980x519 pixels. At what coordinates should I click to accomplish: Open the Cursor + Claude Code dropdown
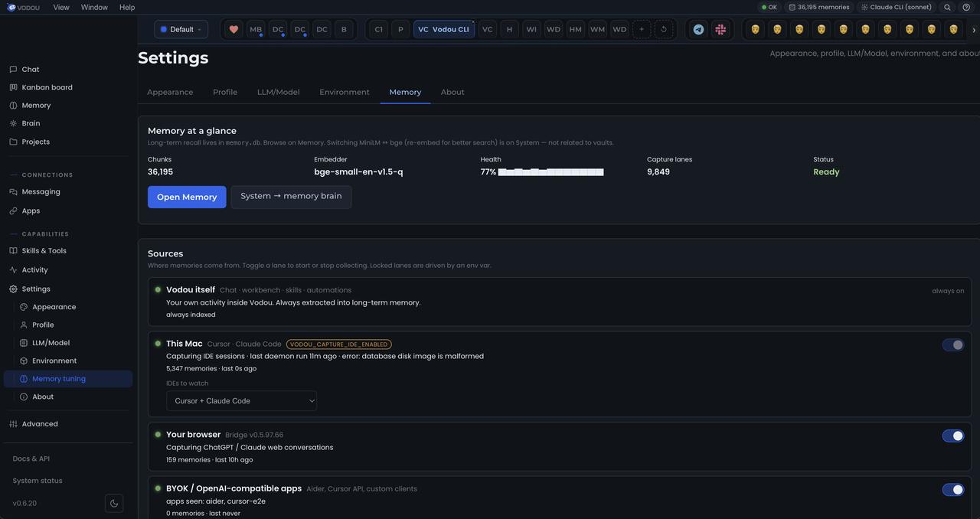(x=241, y=401)
